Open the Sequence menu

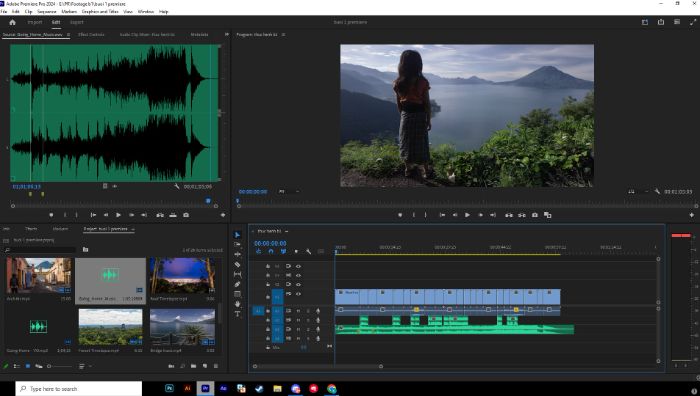(47, 12)
